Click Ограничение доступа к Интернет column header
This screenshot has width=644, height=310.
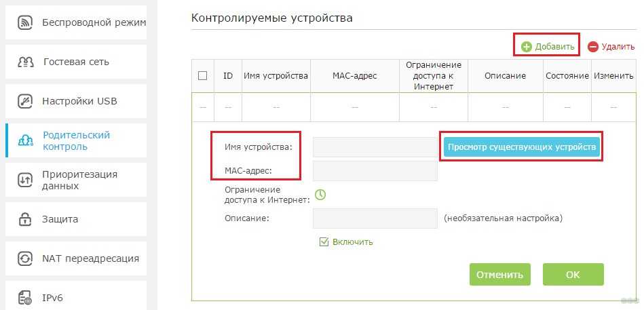[x=434, y=76]
